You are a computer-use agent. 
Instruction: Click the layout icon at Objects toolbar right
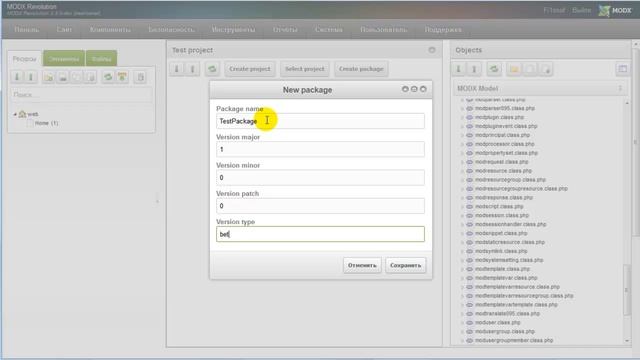(x=622, y=69)
